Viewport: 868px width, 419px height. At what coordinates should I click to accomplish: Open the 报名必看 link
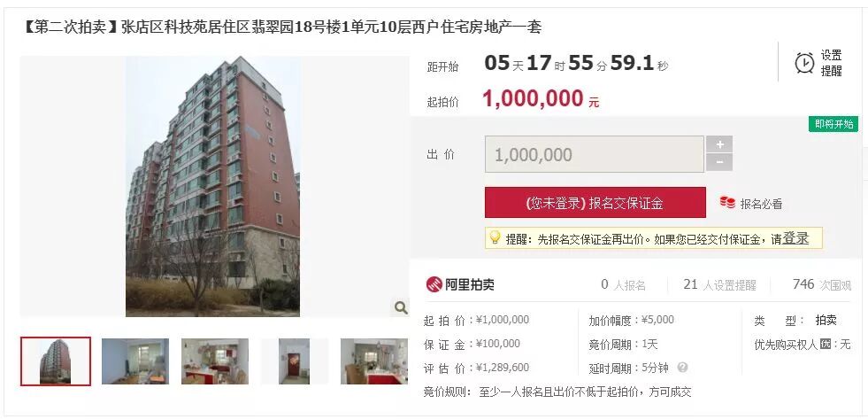coord(761,204)
